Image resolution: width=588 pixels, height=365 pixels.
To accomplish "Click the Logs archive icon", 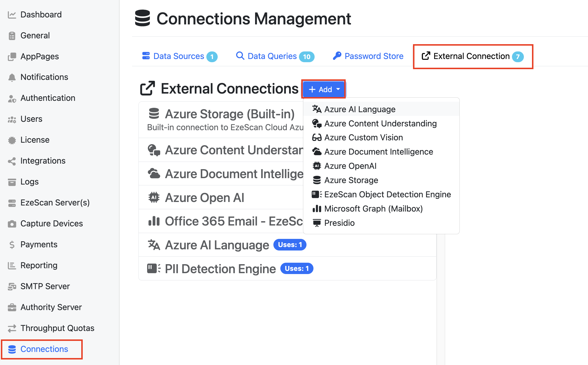I will tap(12, 182).
